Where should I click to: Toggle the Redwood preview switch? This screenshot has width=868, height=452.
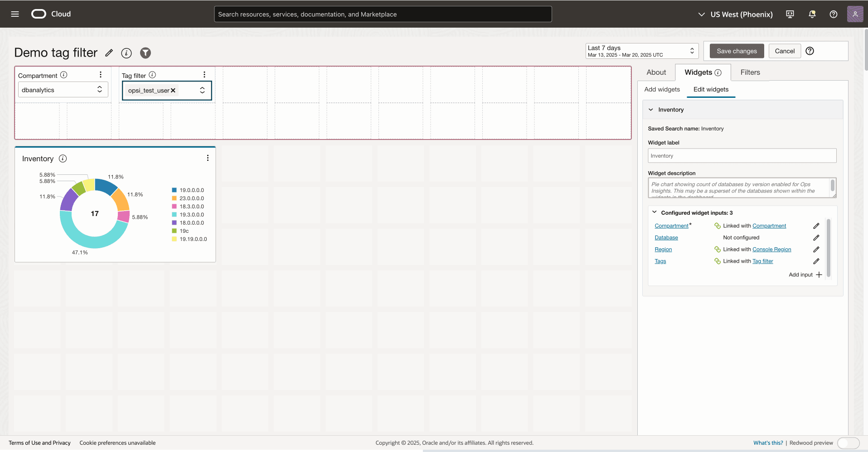click(848, 443)
